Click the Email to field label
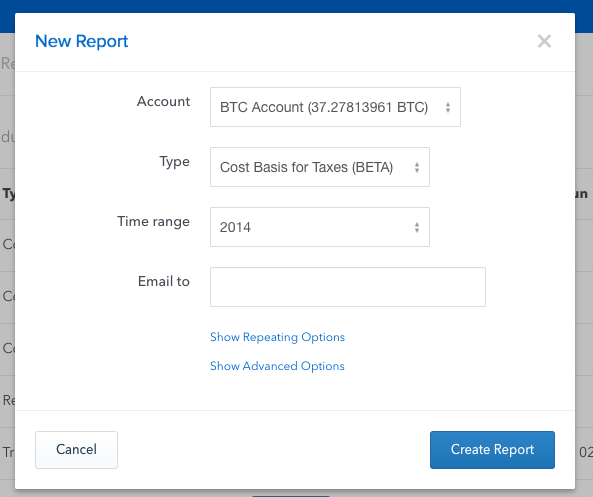This screenshot has height=497, width=593. (x=163, y=281)
